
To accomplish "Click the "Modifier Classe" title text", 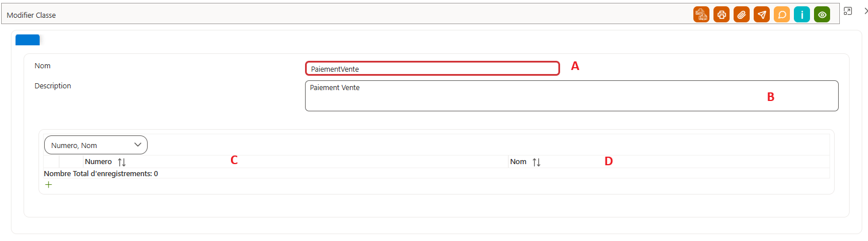I will pyautogui.click(x=31, y=15).
